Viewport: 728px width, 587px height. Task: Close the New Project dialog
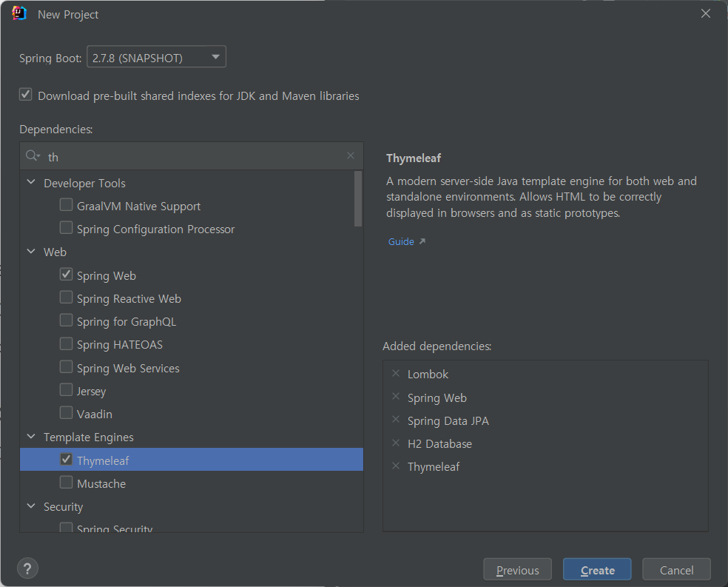pos(706,13)
